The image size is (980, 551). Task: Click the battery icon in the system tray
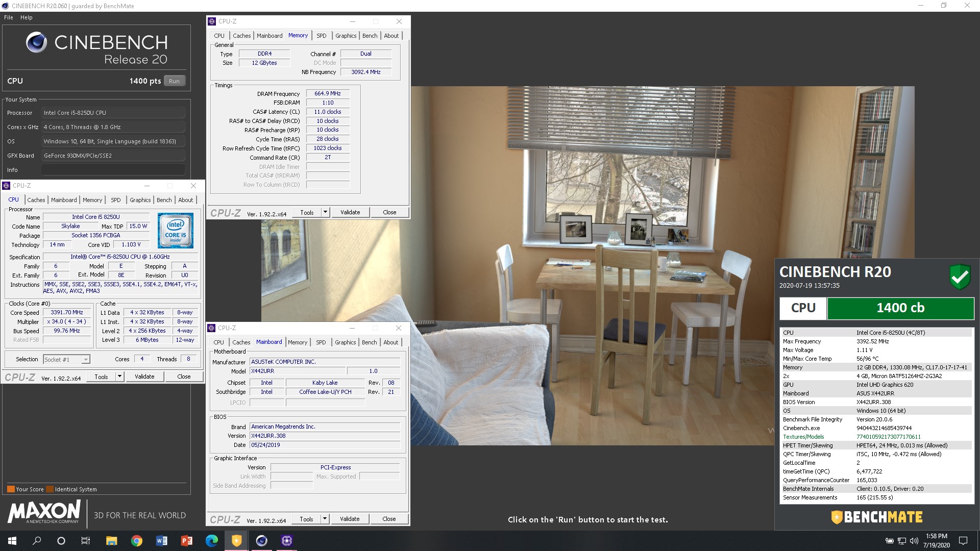889,541
